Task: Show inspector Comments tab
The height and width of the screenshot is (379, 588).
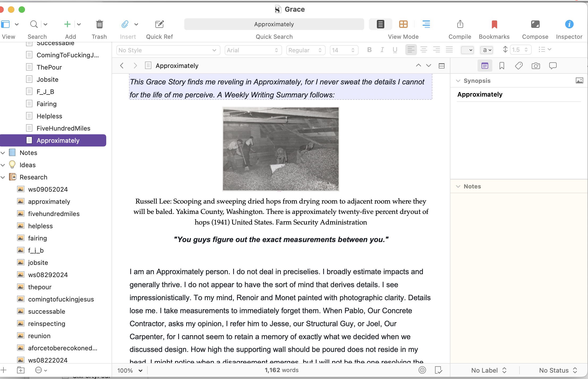Action: (553, 66)
